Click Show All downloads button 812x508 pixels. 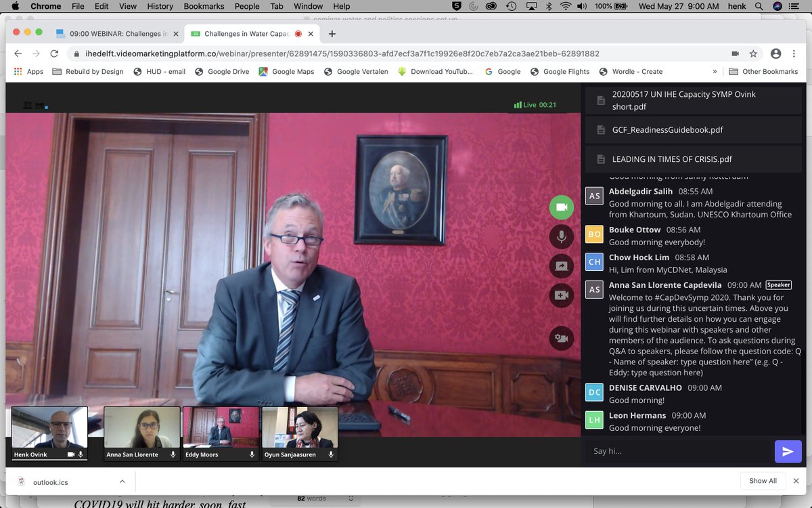coord(763,481)
